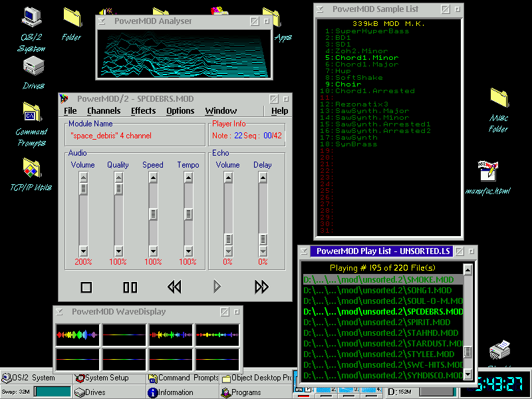Click the System Setup taskbar button
The width and height of the screenshot is (532, 399).
tap(109, 378)
